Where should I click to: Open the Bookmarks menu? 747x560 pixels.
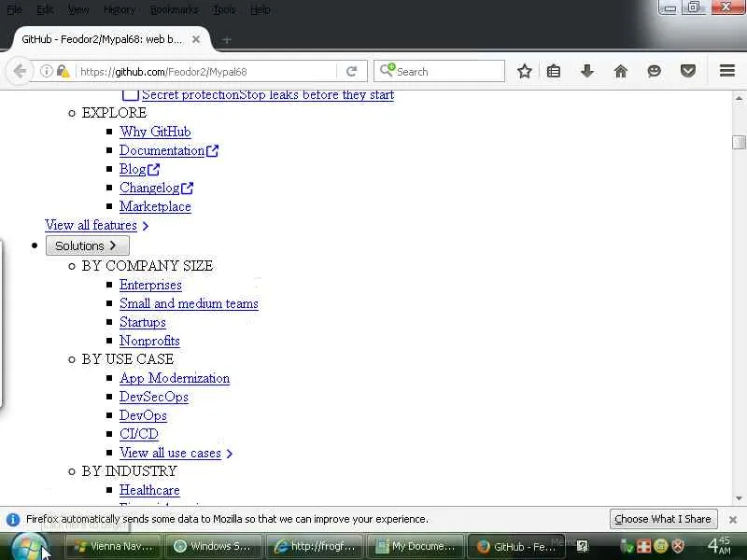tap(175, 9)
